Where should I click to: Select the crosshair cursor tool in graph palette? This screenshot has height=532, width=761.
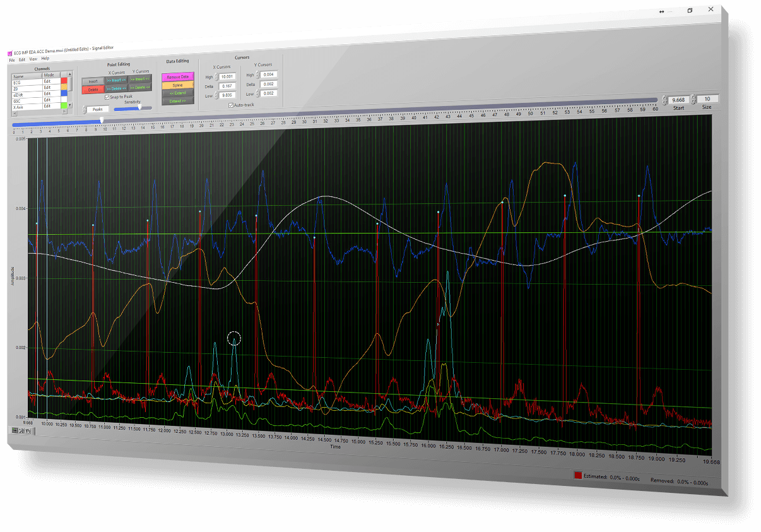pyautogui.click(x=14, y=430)
